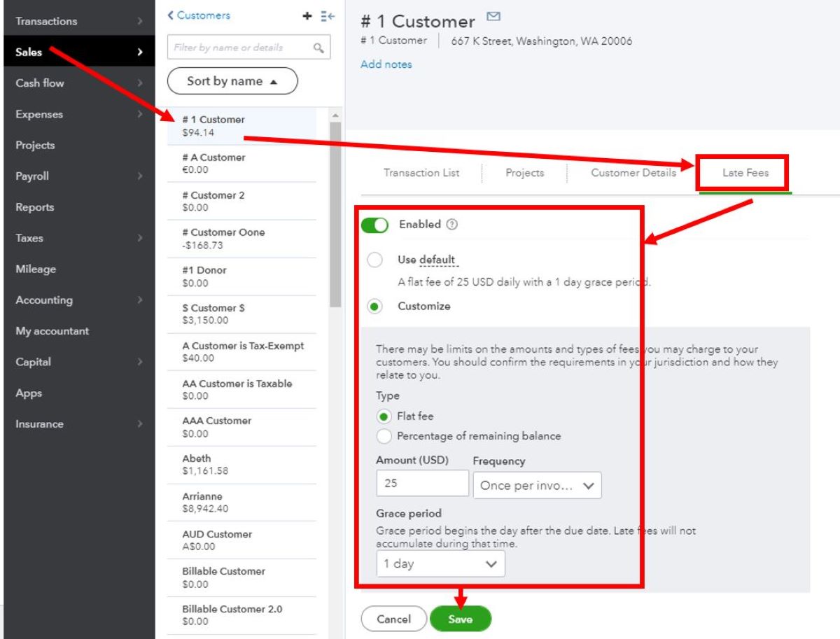Open the Customer Details tab
The width and height of the screenshot is (840, 639).
(633, 173)
